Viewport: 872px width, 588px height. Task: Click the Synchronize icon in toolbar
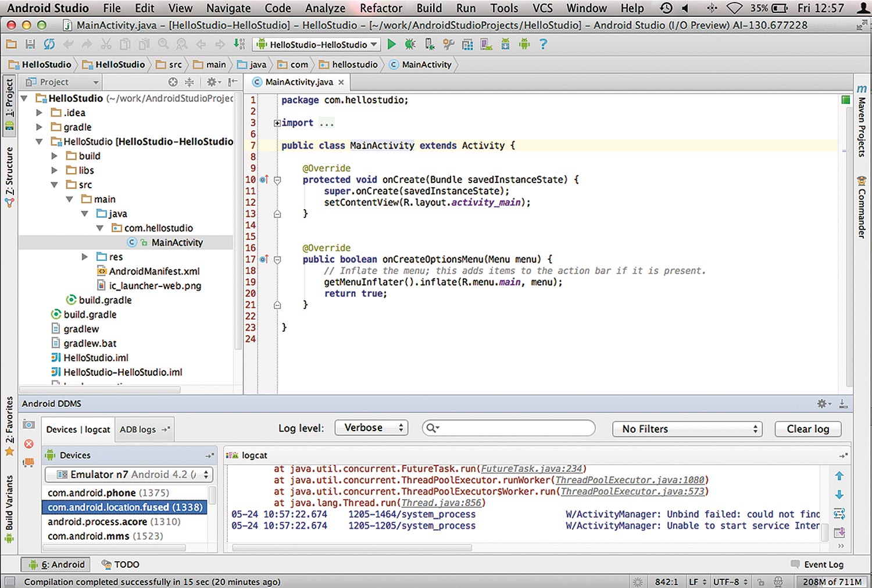click(x=49, y=44)
